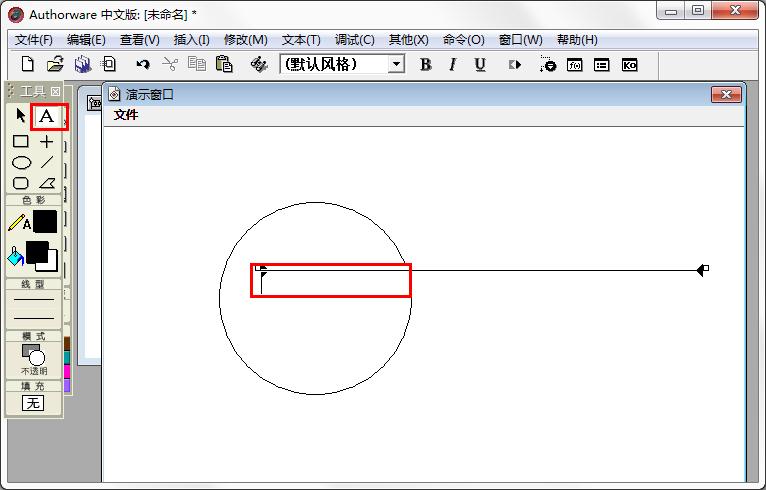This screenshot has height=490, width=766.
Task: Click the text box right margin handle
Action: [705, 268]
